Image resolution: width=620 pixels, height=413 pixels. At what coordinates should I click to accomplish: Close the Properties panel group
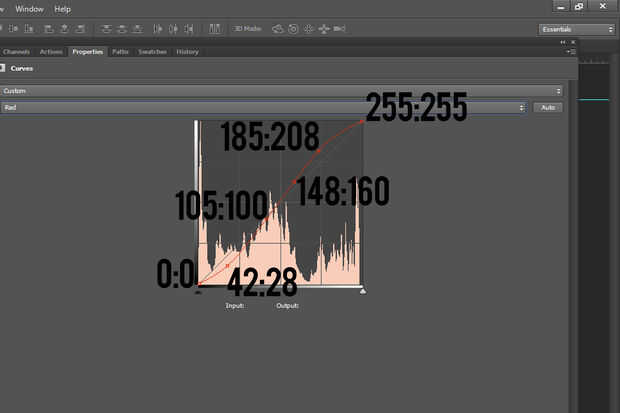(573, 42)
